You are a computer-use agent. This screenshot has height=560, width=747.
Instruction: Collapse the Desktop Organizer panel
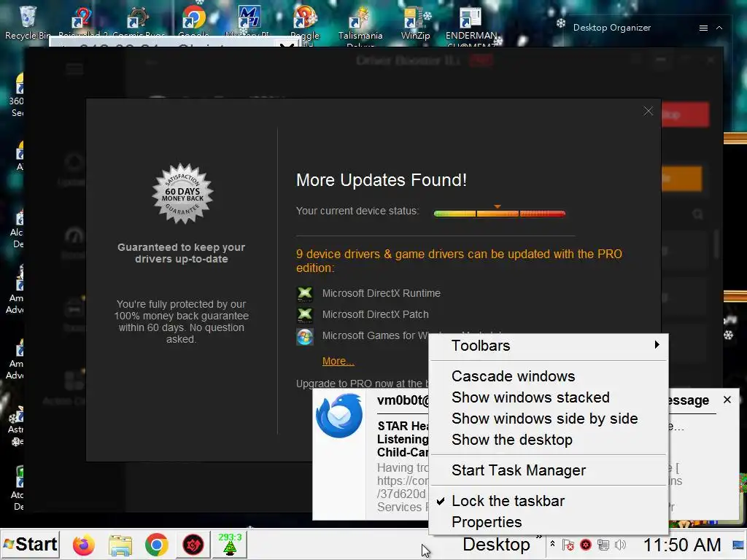tap(719, 28)
